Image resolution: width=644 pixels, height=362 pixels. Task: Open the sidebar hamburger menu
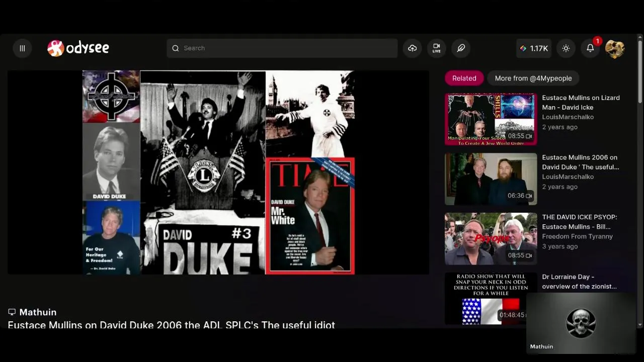point(22,48)
